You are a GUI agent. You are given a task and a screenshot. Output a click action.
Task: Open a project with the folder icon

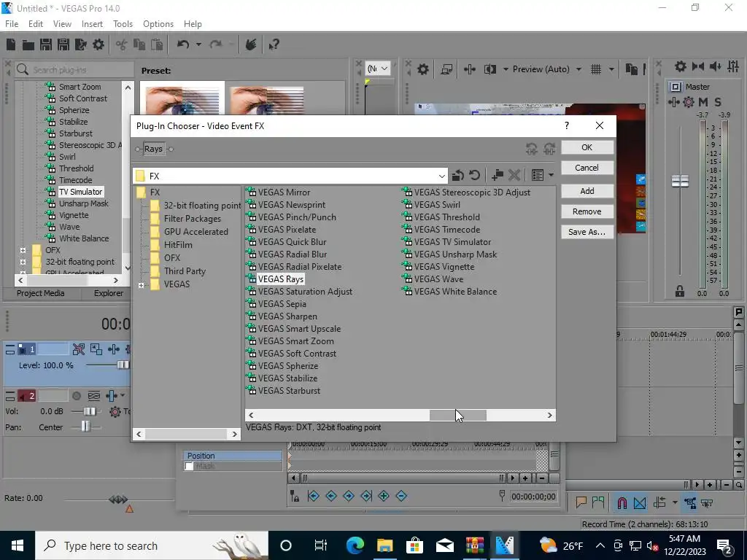[28, 44]
